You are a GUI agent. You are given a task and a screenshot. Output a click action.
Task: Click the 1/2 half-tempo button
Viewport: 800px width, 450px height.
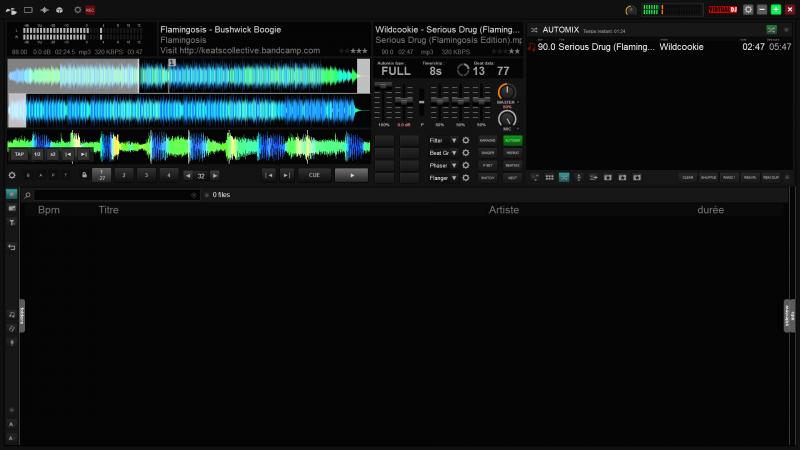click(37, 154)
